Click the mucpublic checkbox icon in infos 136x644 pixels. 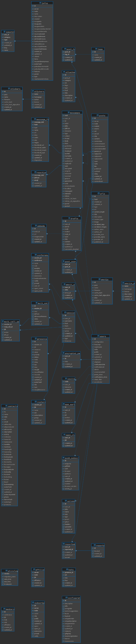(33, 24)
